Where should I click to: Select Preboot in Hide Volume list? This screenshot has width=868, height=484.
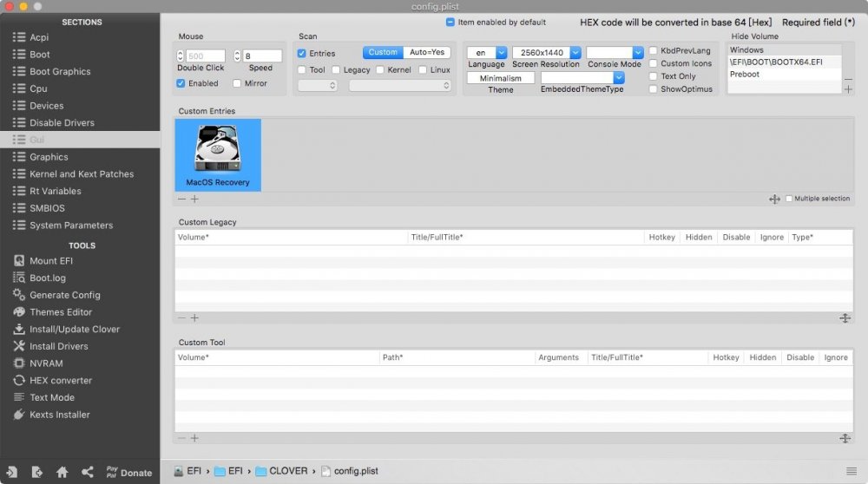784,74
